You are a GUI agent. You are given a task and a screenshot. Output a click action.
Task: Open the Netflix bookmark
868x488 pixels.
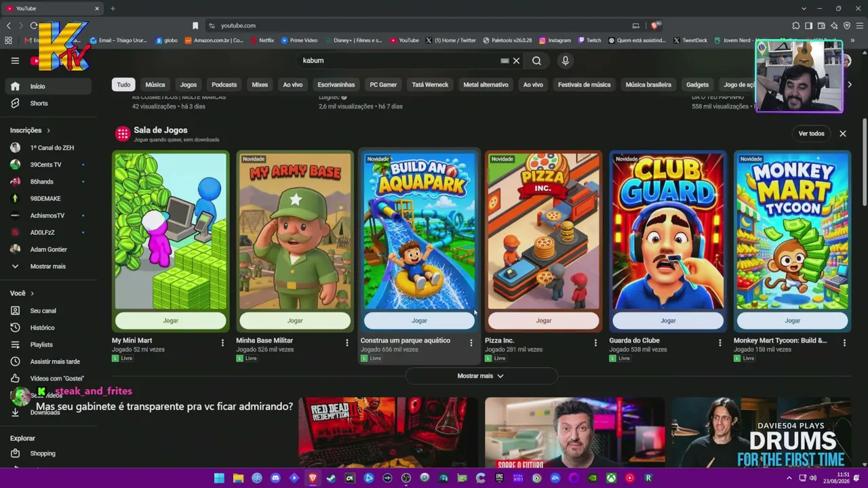pos(262,40)
